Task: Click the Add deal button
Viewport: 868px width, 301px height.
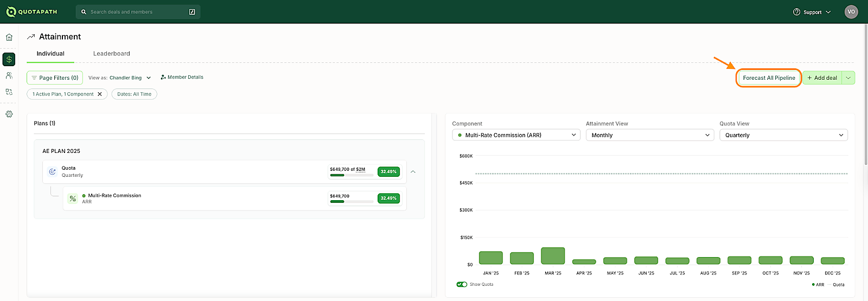Action: coord(822,78)
